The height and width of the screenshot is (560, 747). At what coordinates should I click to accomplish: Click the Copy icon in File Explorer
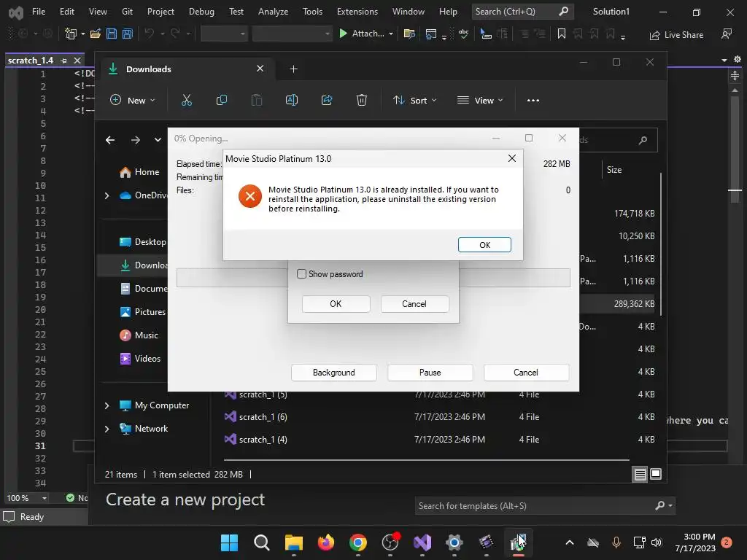[222, 101]
